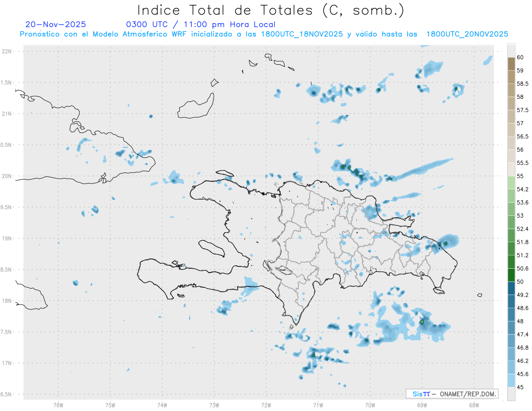Click the color bar value 51.8
Viewport: 532px width, 411px height.
click(x=522, y=242)
